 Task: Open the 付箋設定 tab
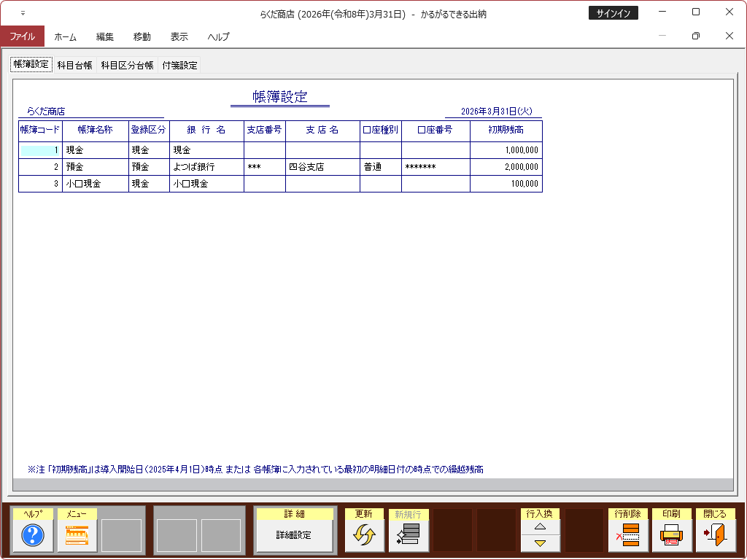(x=179, y=65)
